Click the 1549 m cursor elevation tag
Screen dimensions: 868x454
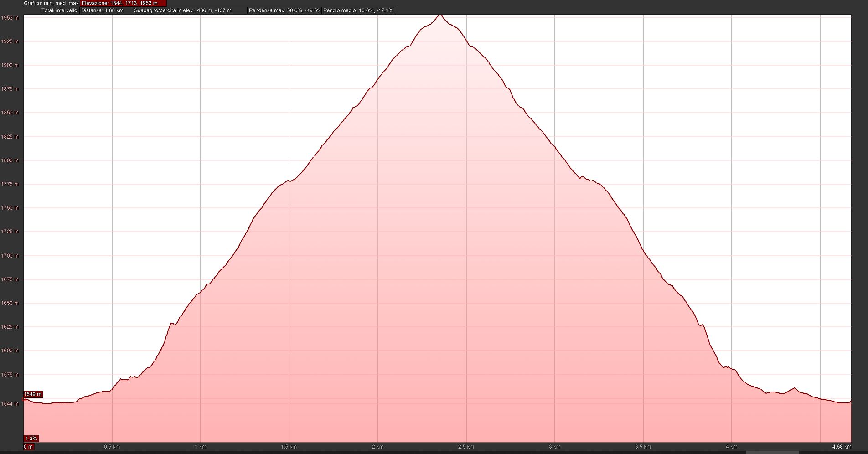[x=33, y=394]
